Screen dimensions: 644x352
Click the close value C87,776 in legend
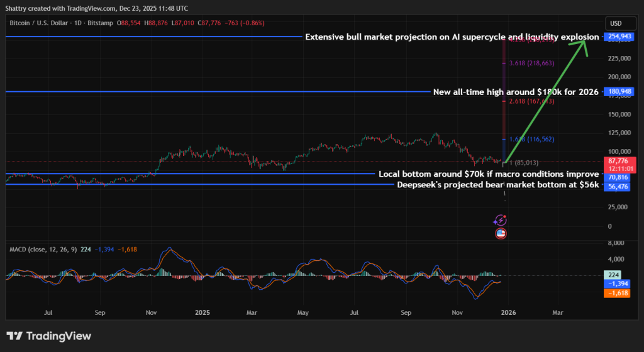[209, 23]
